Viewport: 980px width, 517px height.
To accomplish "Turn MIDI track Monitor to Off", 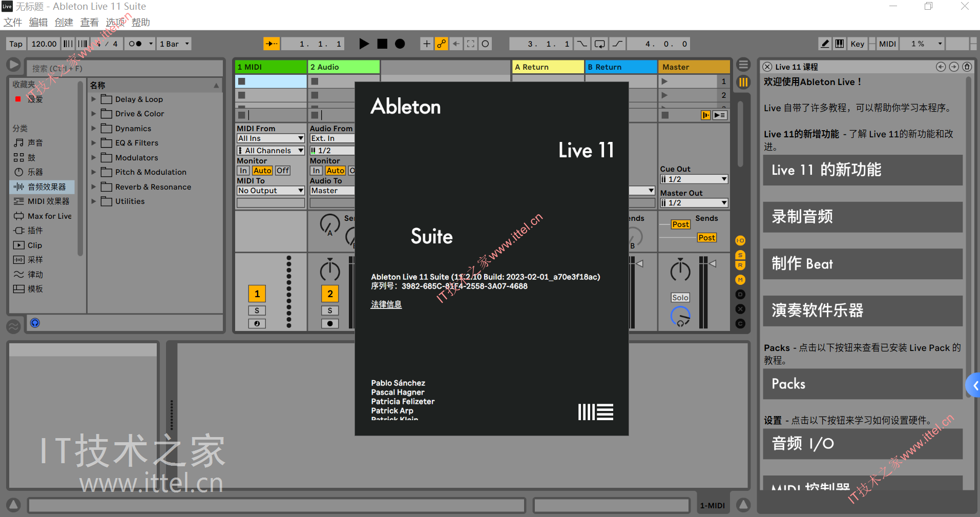I will [x=283, y=171].
